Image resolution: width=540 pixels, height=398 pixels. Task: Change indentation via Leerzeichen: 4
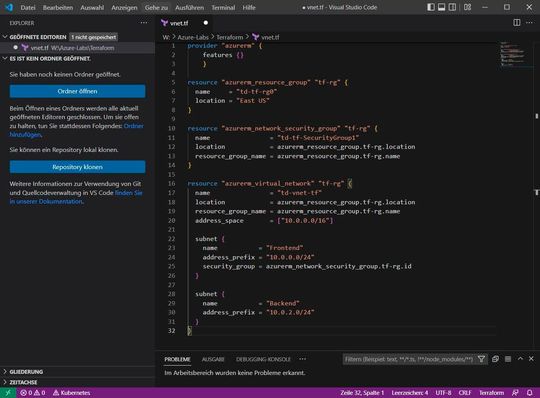pyautogui.click(x=410, y=393)
